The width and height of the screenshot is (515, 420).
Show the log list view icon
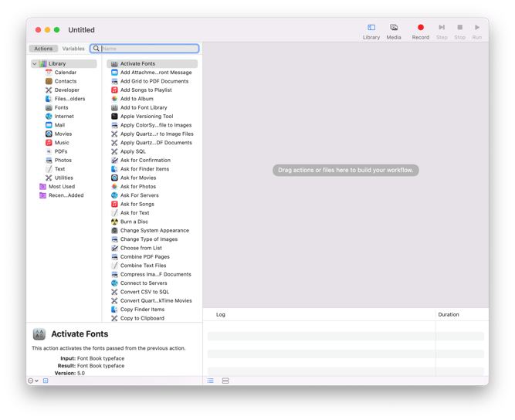[x=211, y=381]
